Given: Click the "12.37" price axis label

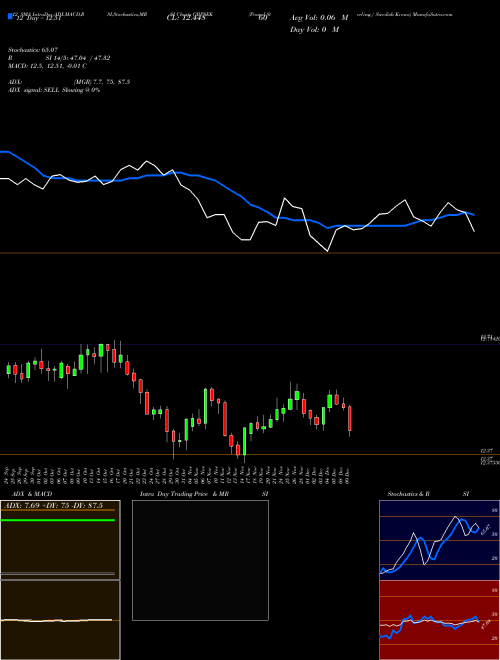Looking at the screenshot, I should [x=487, y=451].
